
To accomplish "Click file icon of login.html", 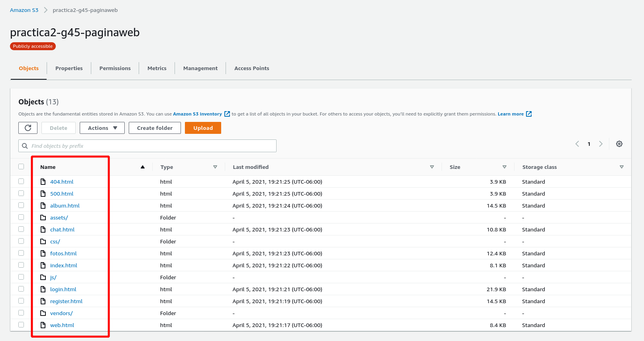I will (43, 289).
